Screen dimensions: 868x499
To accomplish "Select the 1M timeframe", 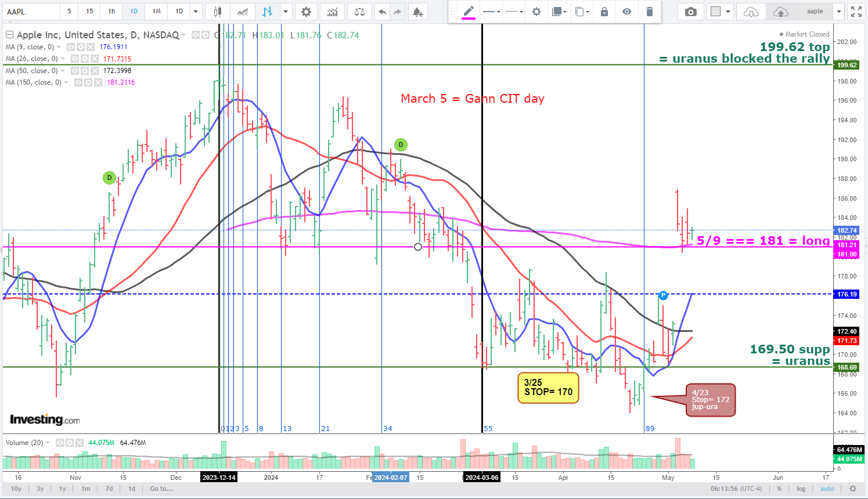I will [157, 12].
